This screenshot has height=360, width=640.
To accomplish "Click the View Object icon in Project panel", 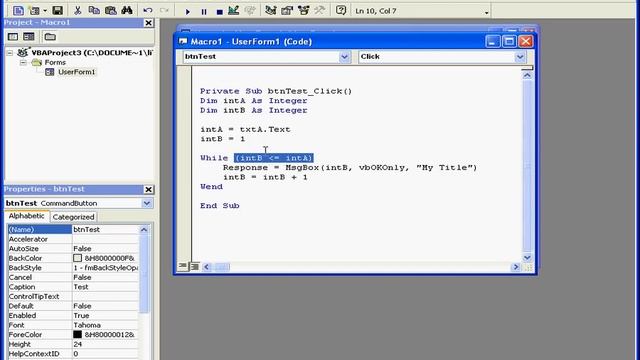I will point(29,37).
